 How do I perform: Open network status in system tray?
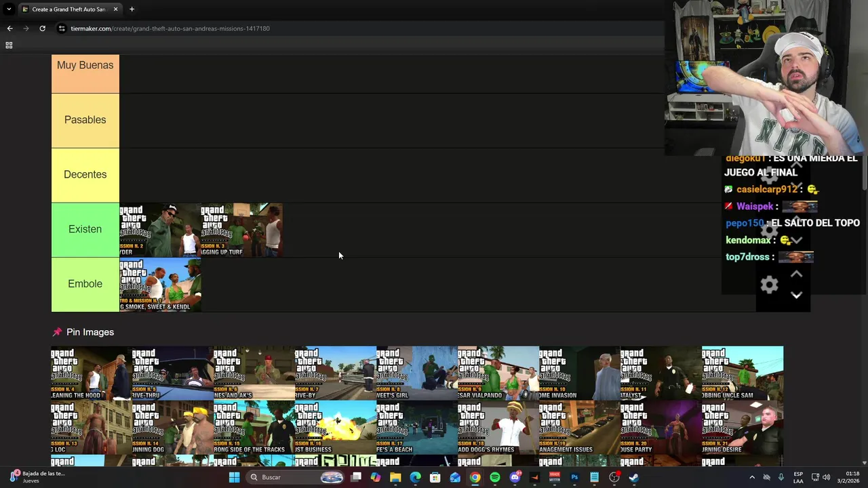[x=815, y=477]
